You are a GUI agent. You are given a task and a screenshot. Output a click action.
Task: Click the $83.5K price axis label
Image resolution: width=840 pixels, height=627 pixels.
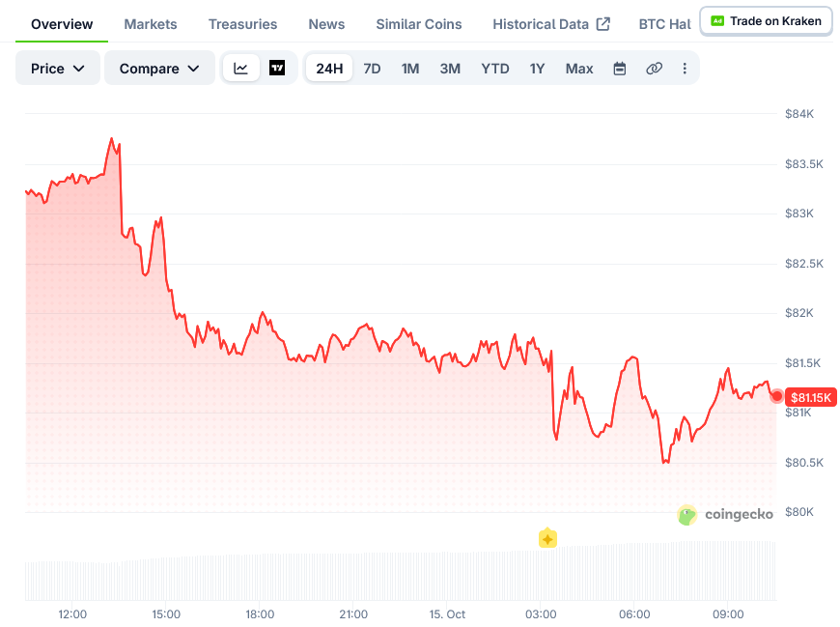coord(804,164)
